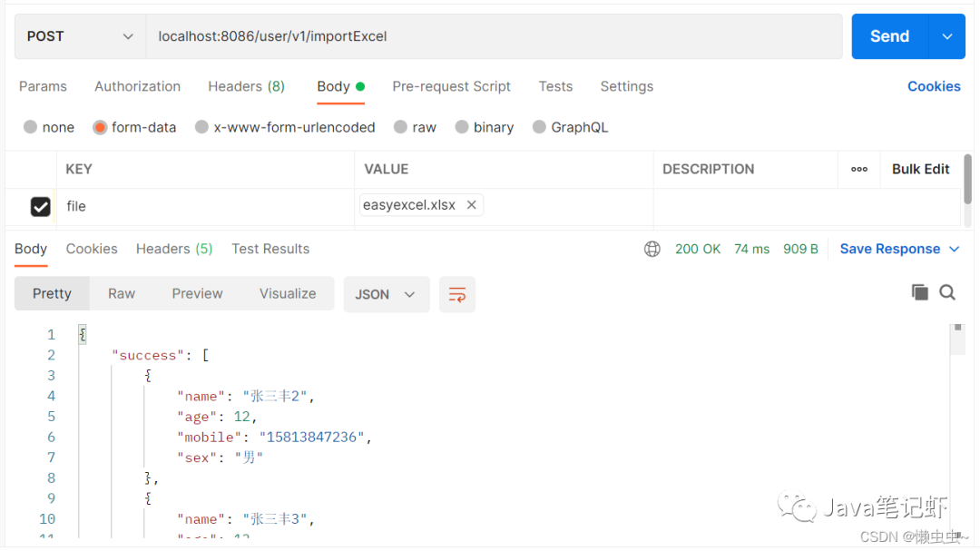Screen dimensions: 980x551
Task: Click the age value 12 on line 5
Action: (242, 418)
